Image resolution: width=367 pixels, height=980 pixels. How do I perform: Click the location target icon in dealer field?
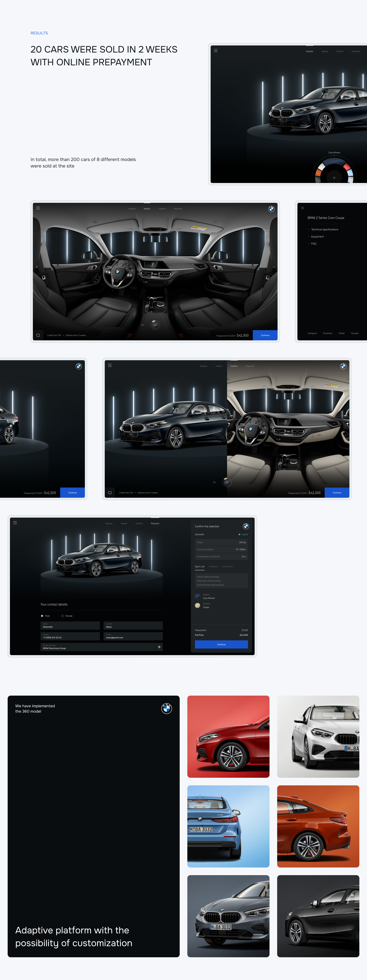(159, 647)
